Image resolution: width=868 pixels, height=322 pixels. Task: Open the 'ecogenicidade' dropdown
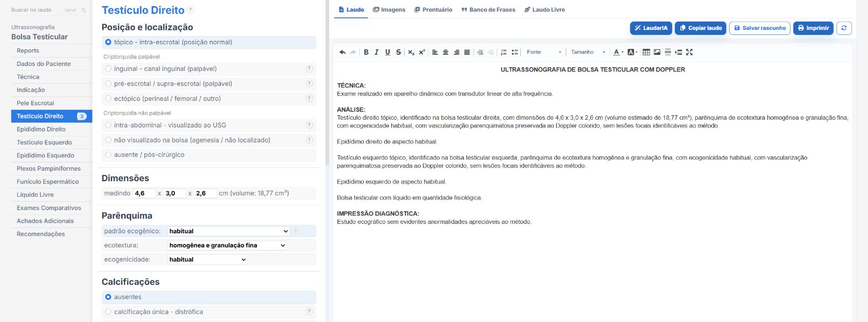208,259
